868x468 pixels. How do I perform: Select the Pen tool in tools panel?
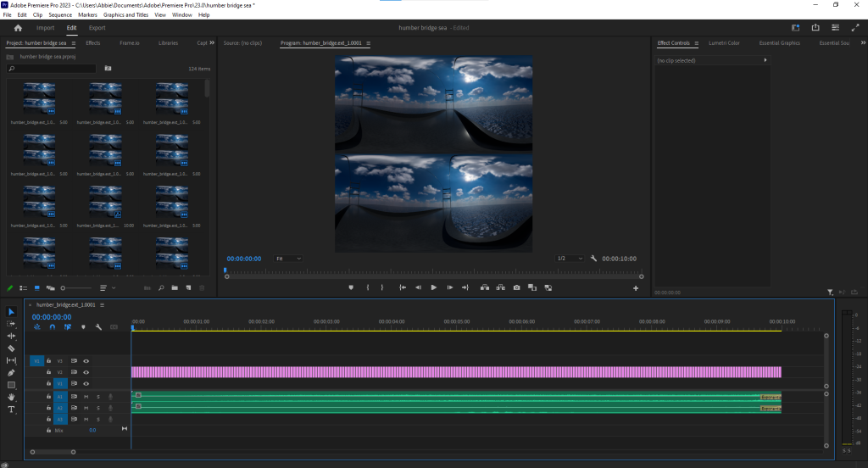pyautogui.click(x=12, y=372)
